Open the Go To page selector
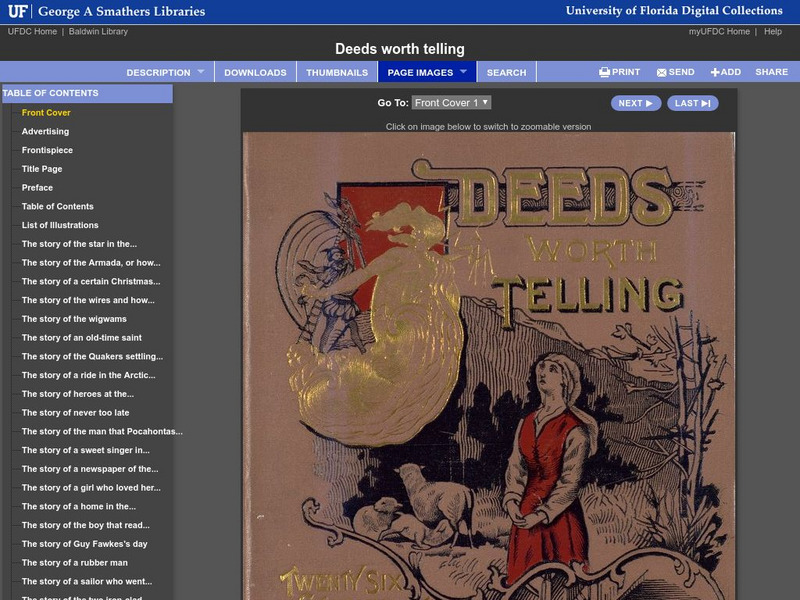This screenshot has width=800, height=600. pos(452,100)
